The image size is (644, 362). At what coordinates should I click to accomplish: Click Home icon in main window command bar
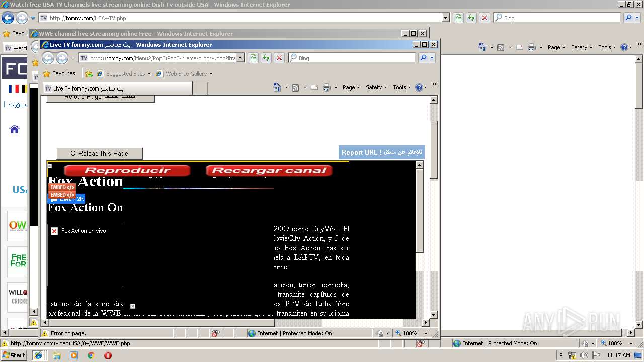[482, 47]
